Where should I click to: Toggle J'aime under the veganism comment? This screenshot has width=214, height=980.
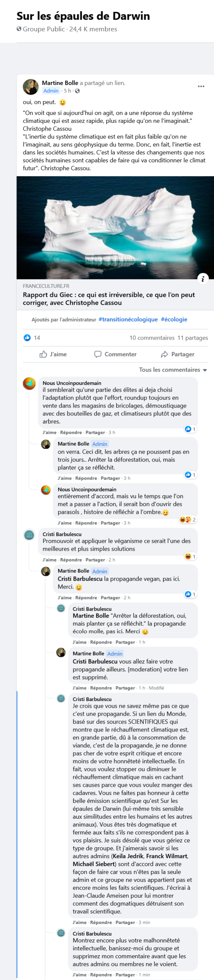[49, 560]
